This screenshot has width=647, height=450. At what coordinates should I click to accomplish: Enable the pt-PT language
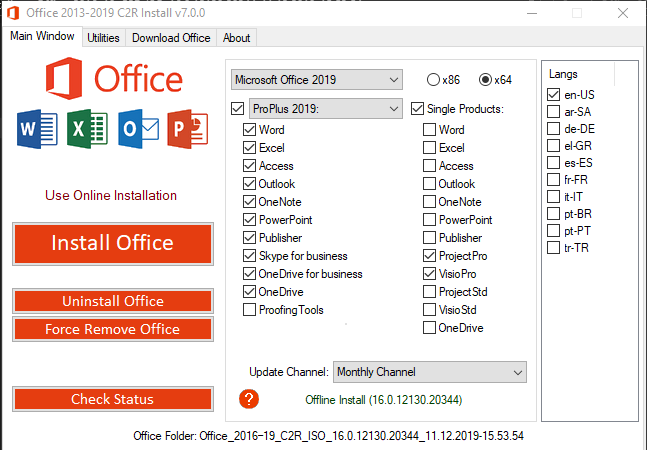(553, 231)
